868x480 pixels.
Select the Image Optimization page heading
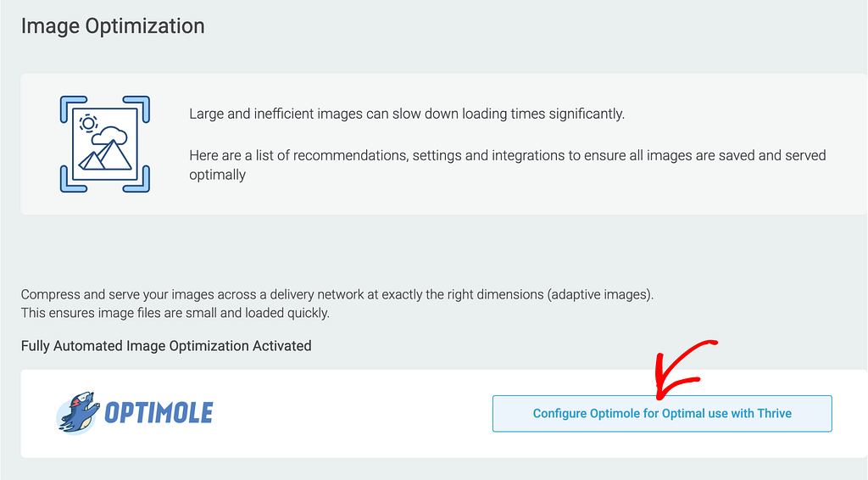(x=113, y=26)
